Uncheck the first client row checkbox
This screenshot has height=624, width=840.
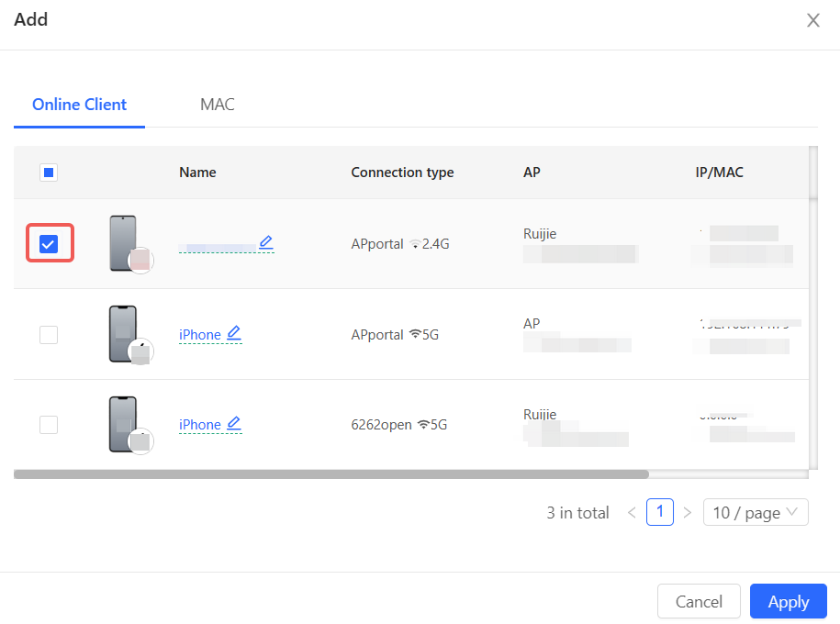pyautogui.click(x=49, y=244)
